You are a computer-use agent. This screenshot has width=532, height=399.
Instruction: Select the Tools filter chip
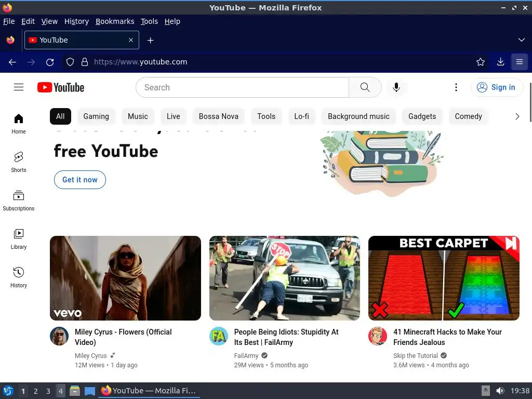click(x=267, y=116)
